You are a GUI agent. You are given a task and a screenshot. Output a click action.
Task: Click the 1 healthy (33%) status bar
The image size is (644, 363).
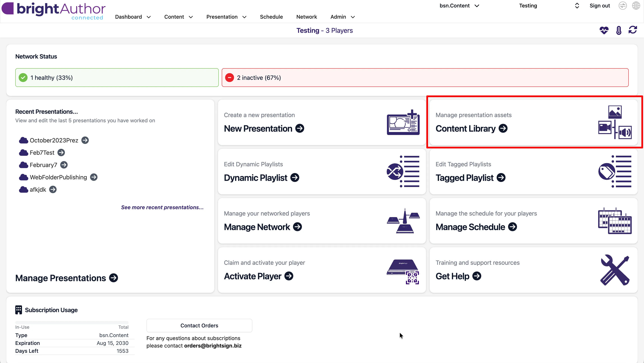[x=117, y=78]
